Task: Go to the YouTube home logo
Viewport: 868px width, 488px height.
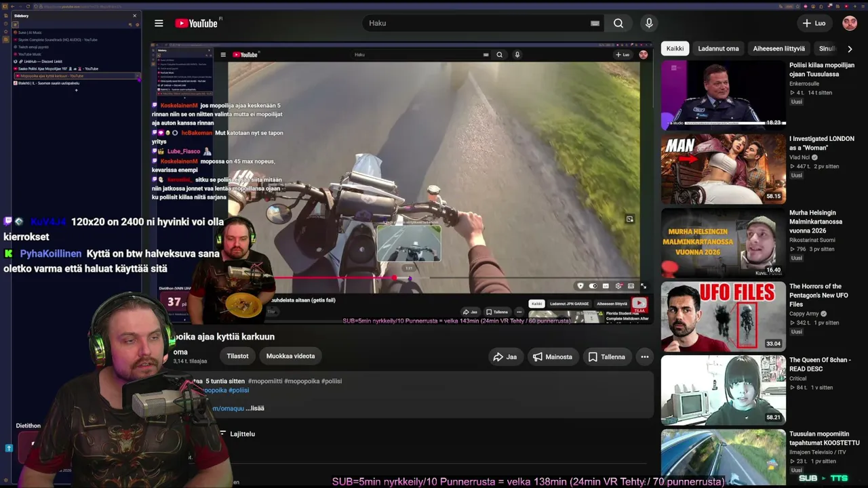Action: 197,23
